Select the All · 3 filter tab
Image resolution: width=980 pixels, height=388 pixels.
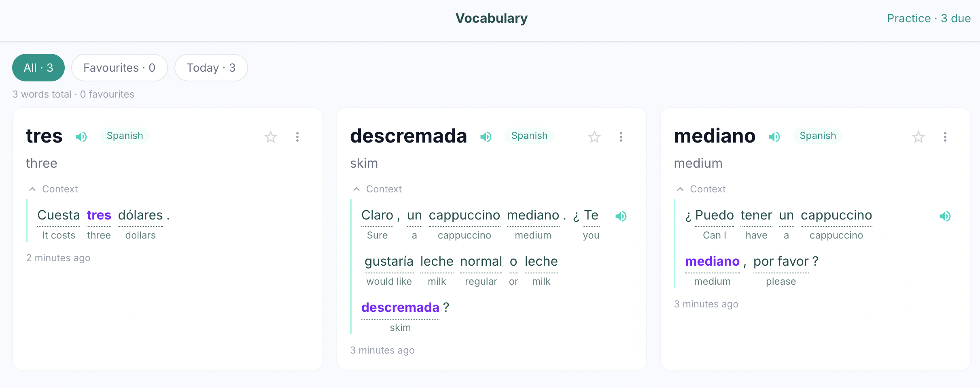pyautogui.click(x=38, y=68)
